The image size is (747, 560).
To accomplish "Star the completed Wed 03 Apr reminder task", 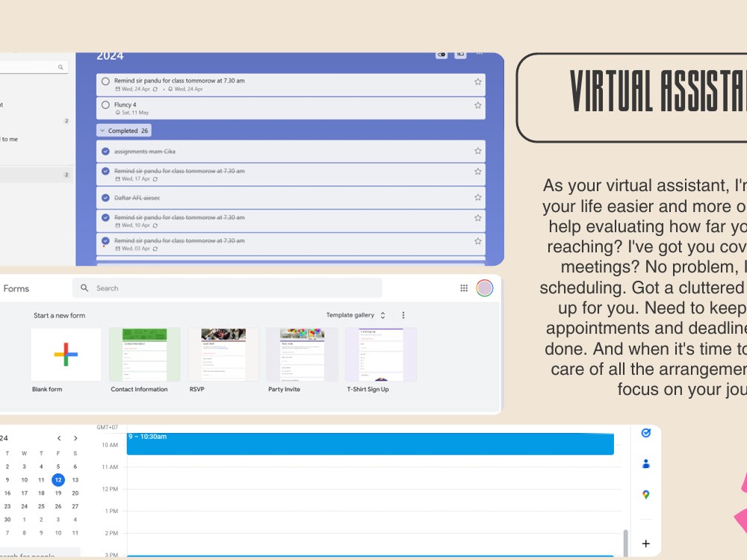I will pyautogui.click(x=477, y=241).
